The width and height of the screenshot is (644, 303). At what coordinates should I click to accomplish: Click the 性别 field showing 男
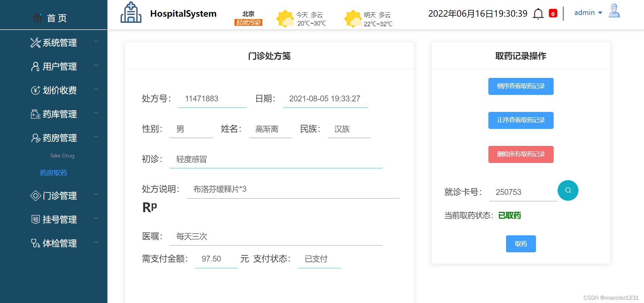pos(191,129)
